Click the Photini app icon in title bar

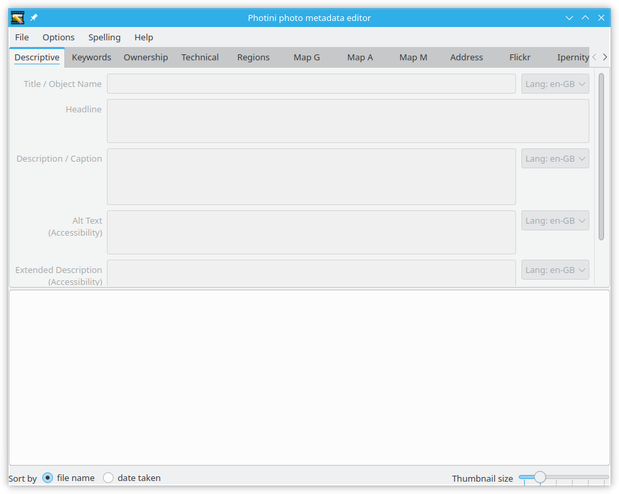[x=17, y=18]
